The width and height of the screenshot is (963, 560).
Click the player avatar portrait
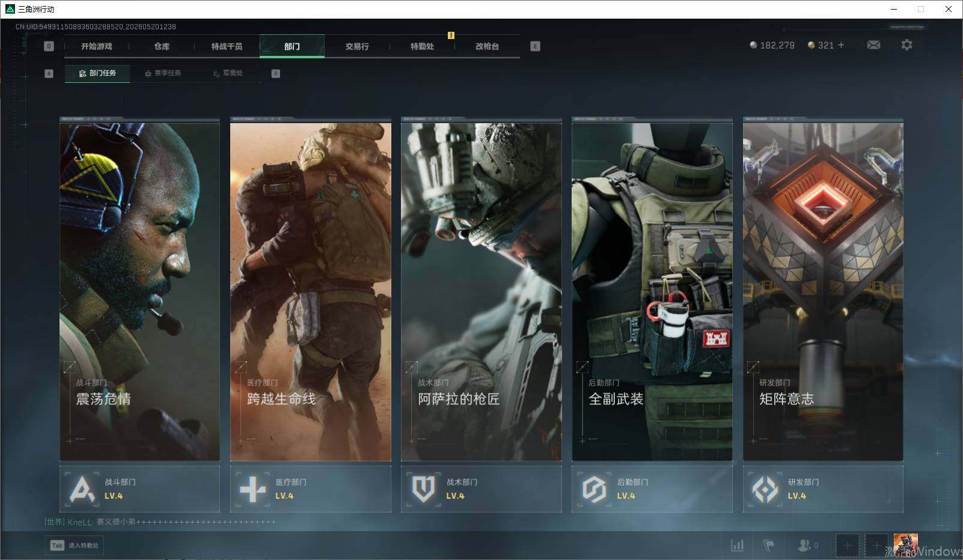[905, 546]
